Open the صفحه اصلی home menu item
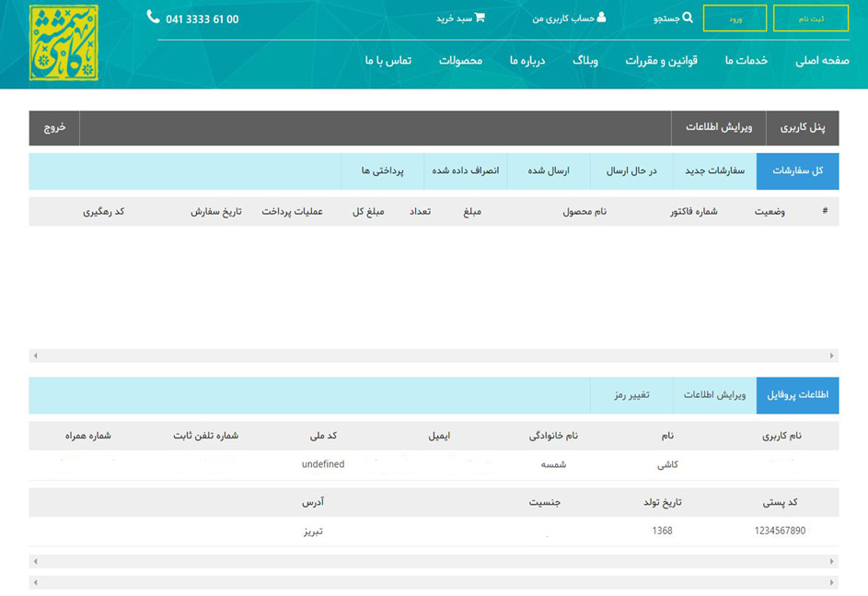Viewport: 868px width, 596px height. click(x=822, y=61)
